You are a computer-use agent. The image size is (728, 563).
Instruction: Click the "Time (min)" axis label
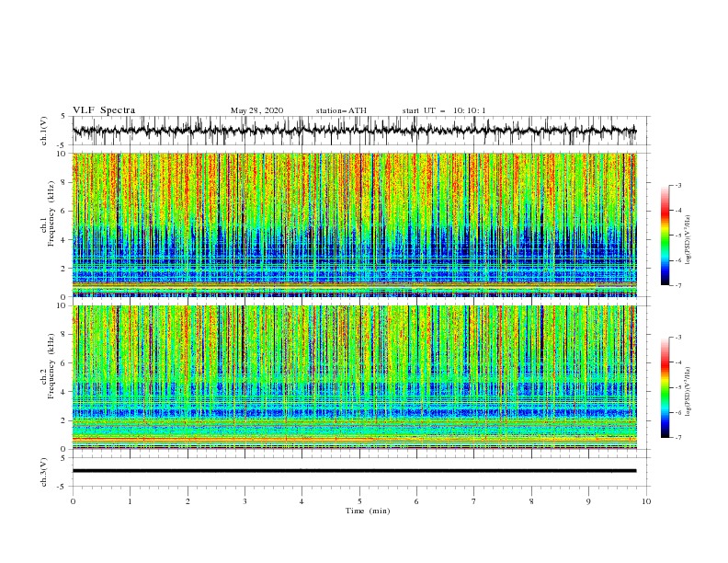(368, 511)
